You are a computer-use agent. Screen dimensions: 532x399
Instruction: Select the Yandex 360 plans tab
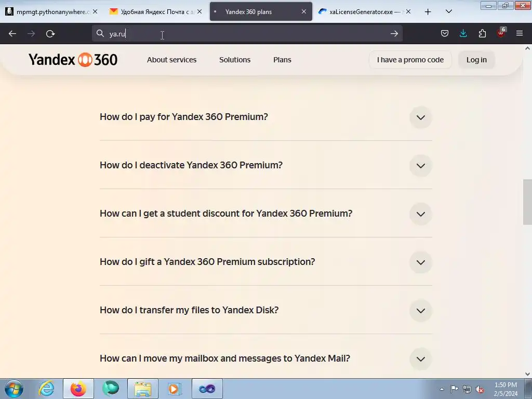click(261, 12)
